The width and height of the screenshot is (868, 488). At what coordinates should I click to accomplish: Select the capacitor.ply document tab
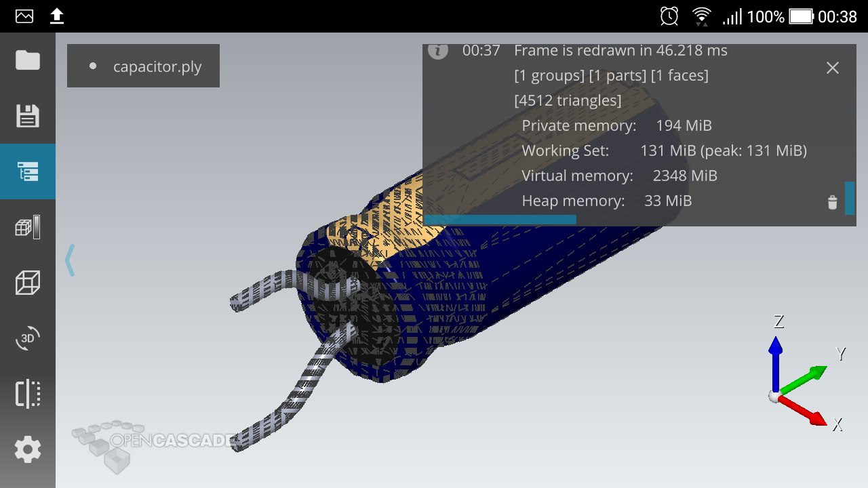tap(157, 66)
